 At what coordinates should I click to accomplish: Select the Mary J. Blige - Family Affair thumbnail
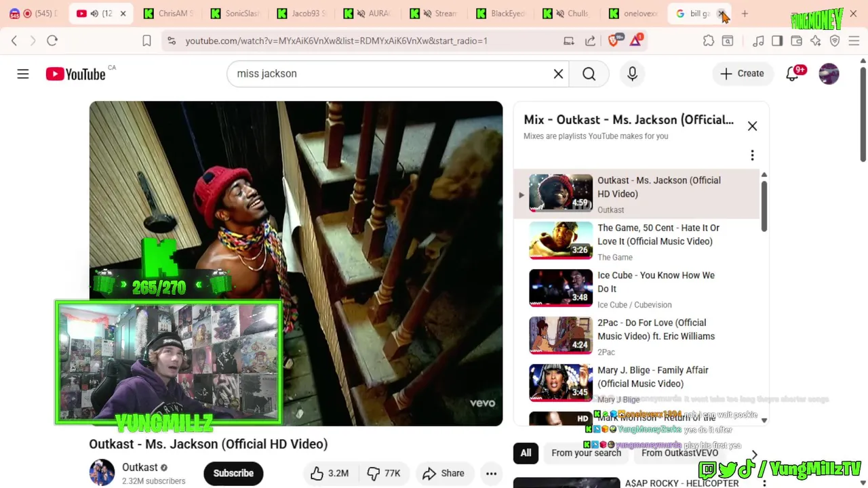[x=561, y=383]
